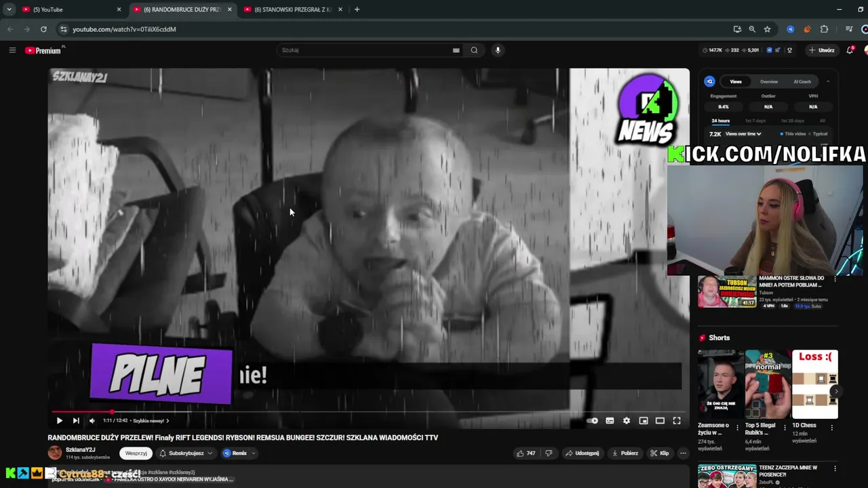The image size is (868, 488).
Task: Install app icon in address bar
Action: point(737,29)
